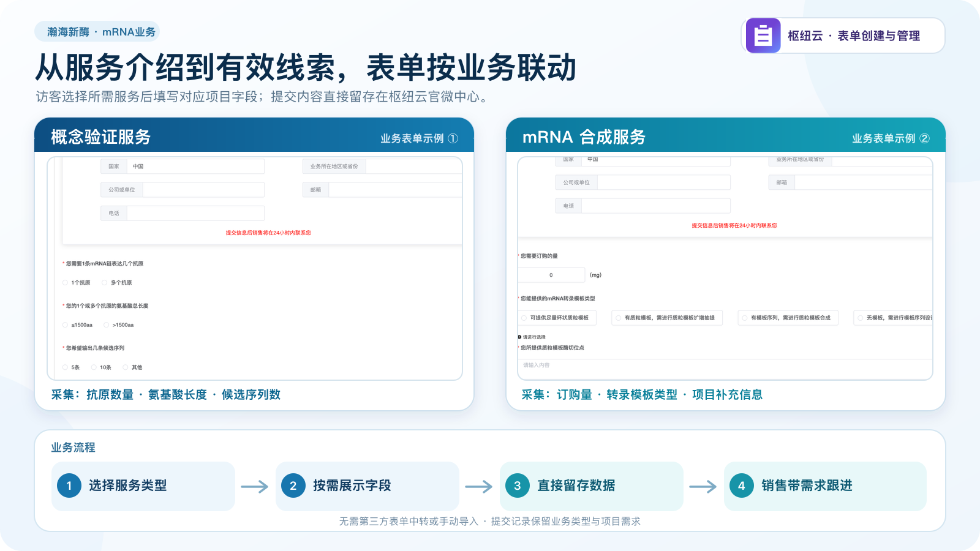Viewport: 980px width, 551px height.
Task: Click 您的1个或多个抗原的氨基酸总长度 question label
Action: [x=107, y=306]
